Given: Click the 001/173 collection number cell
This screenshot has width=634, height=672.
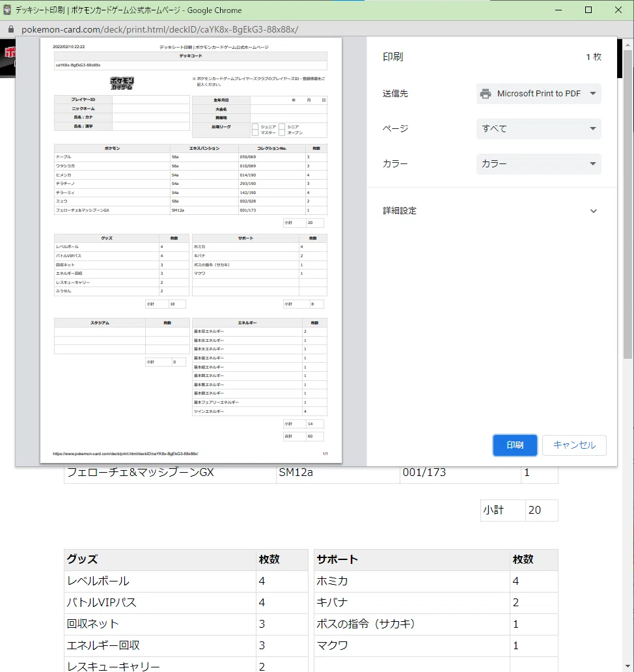Looking at the screenshot, I should (x=460, y=473).
